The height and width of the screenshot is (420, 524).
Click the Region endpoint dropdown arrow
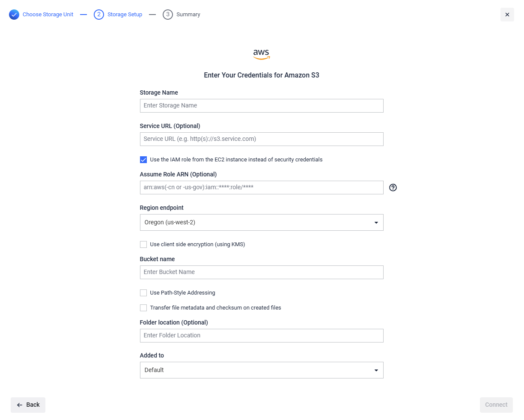(376, 223)
